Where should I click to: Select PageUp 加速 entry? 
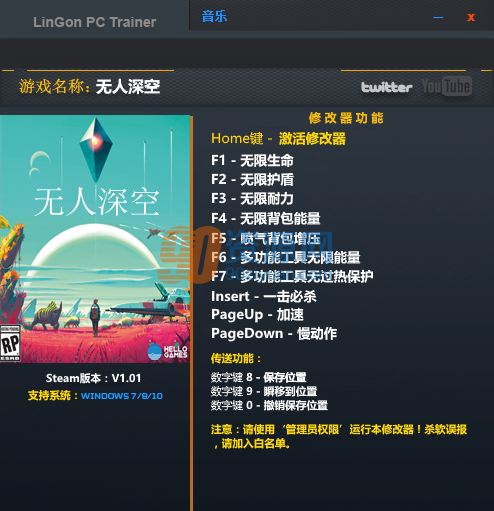coord(257,315)
